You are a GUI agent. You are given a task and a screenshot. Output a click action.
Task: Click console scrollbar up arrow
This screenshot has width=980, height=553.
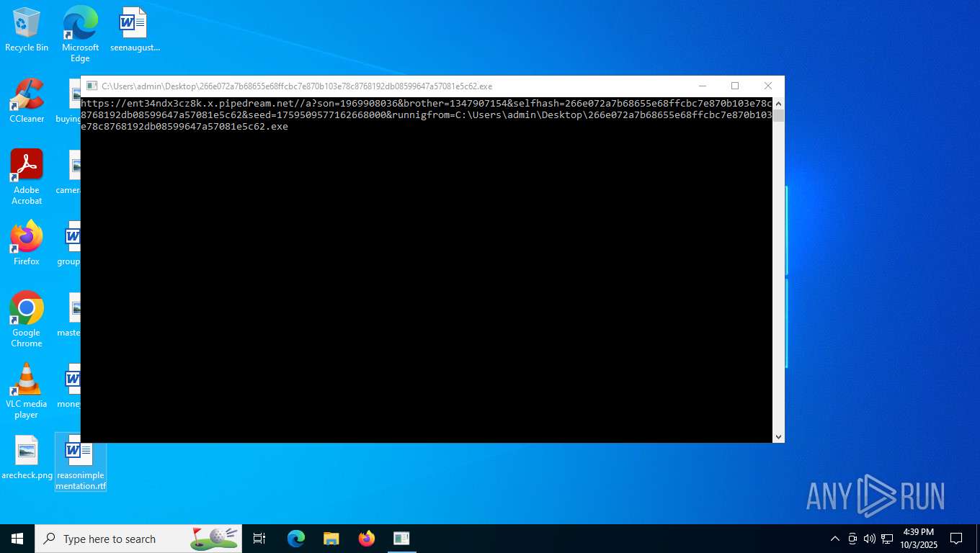pos(778,103)
